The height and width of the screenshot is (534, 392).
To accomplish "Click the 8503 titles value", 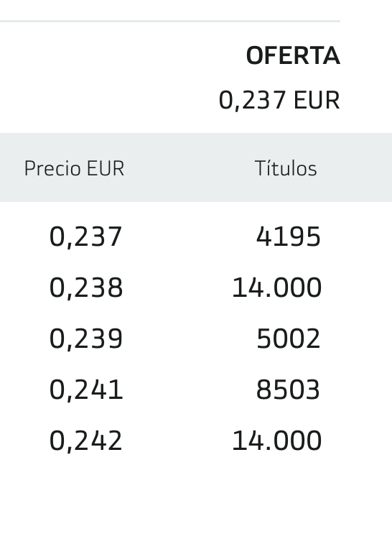I will click(288, 390).
